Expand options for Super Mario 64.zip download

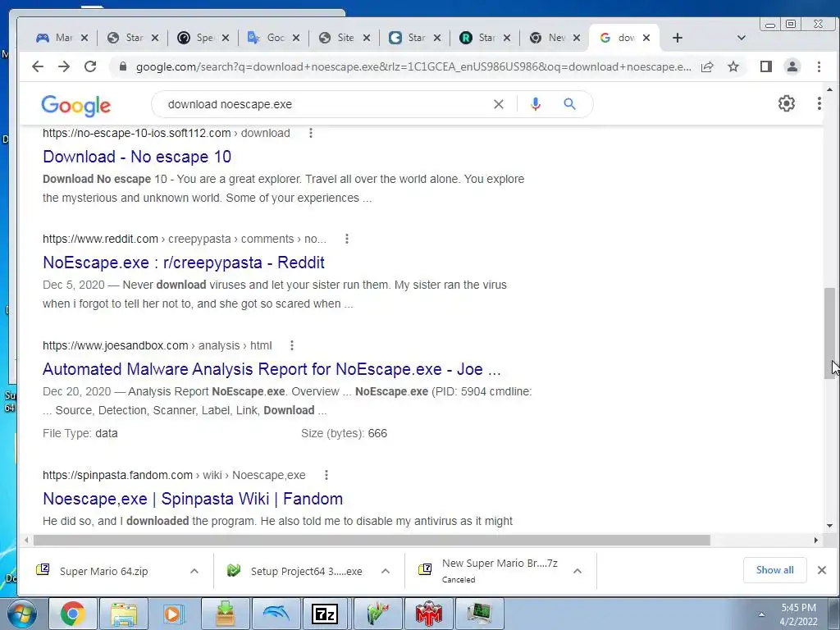click(194, 571)
